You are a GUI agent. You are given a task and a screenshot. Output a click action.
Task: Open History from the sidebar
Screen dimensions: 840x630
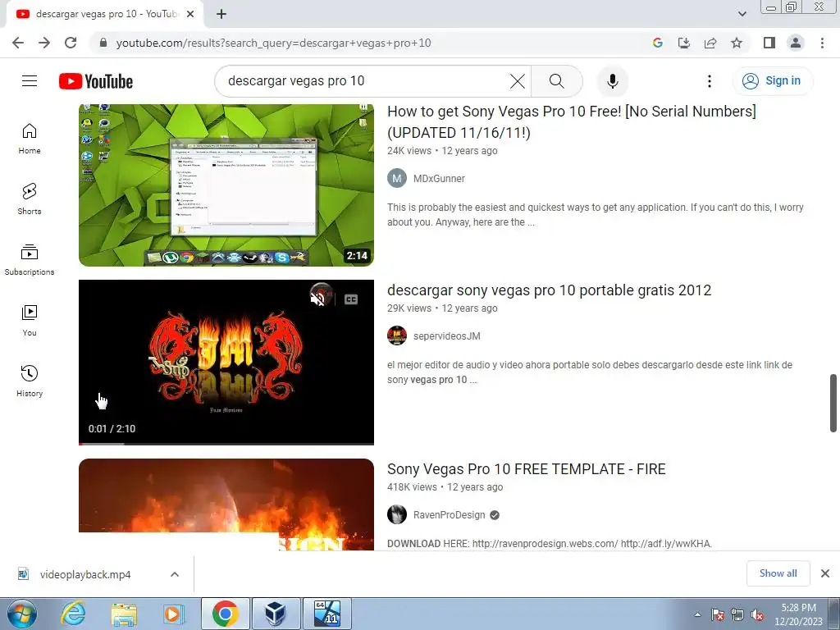pyautogui.click(x=30, y=381)
